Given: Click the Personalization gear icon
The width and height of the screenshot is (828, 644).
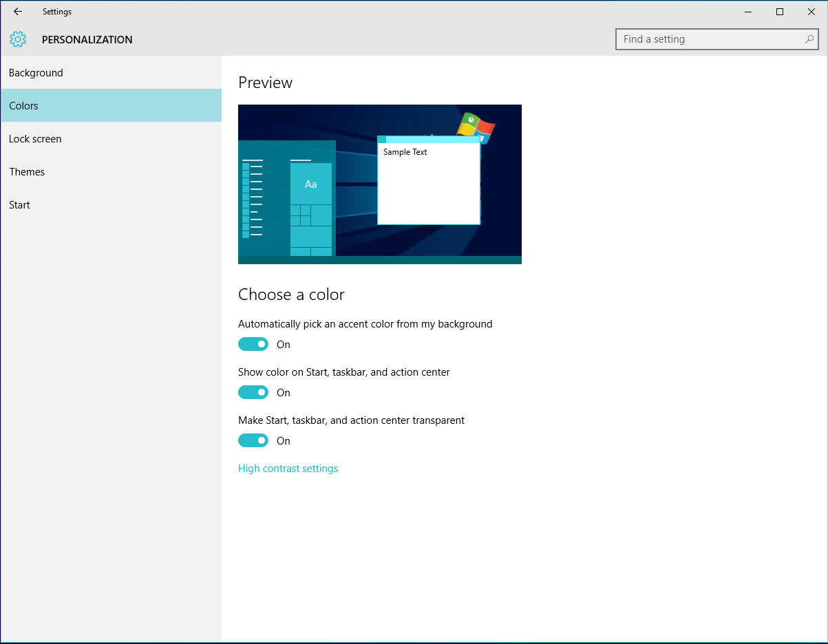Looking at the screenshot, I should click(x=18, y=39).
